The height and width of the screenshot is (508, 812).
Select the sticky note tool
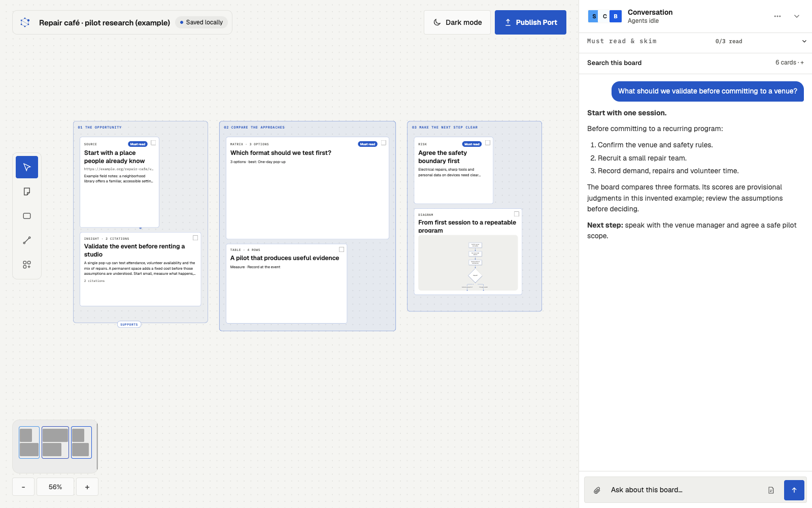point(27,192)
